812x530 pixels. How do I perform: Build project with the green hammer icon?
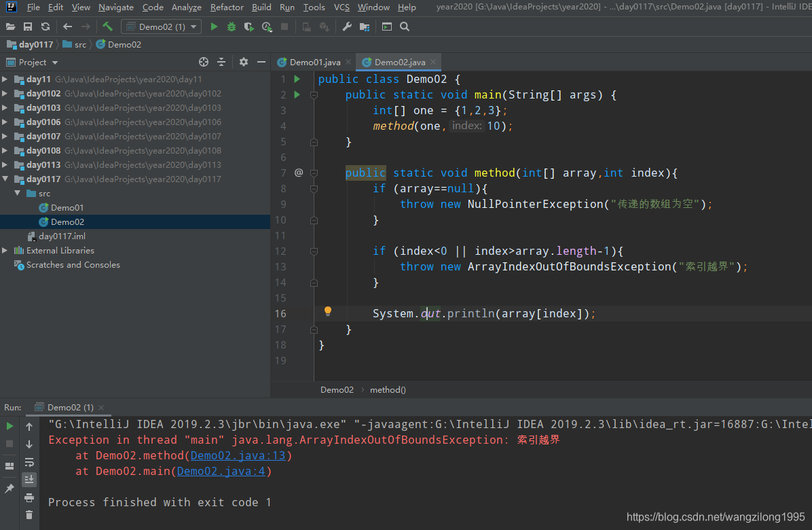pyautogui.click(x=108, y=26)
